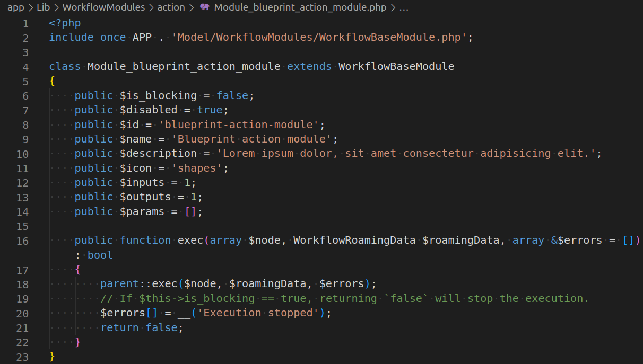643x364 pixels.
Task: Click the 'true' value of $disabled
Action: click(x=209, y=110)
